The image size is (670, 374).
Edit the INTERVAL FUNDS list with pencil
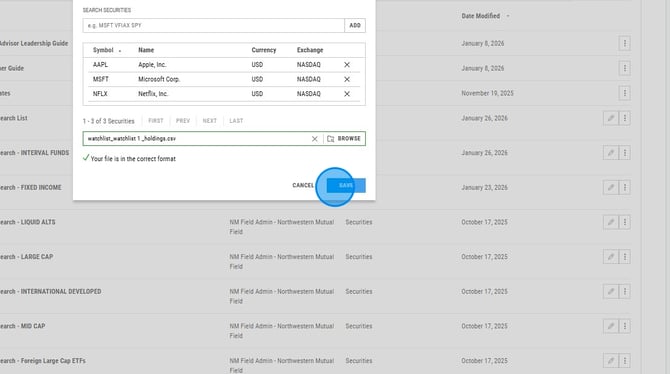pyautogui.click(x=611, y=153)
